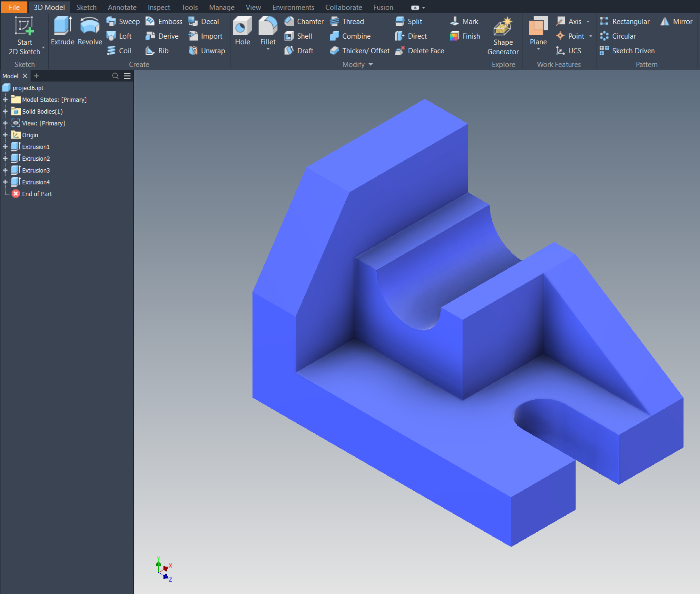Screen dimensions: 700x594
Task: Open the Plane dropdown arrow
Action: tap(538, 49)
